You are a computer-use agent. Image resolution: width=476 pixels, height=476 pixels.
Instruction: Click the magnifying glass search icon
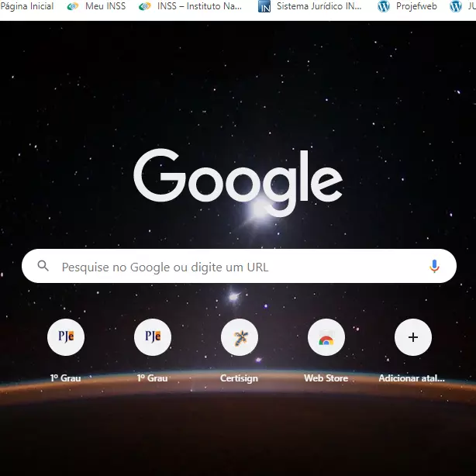pos(43,266)
